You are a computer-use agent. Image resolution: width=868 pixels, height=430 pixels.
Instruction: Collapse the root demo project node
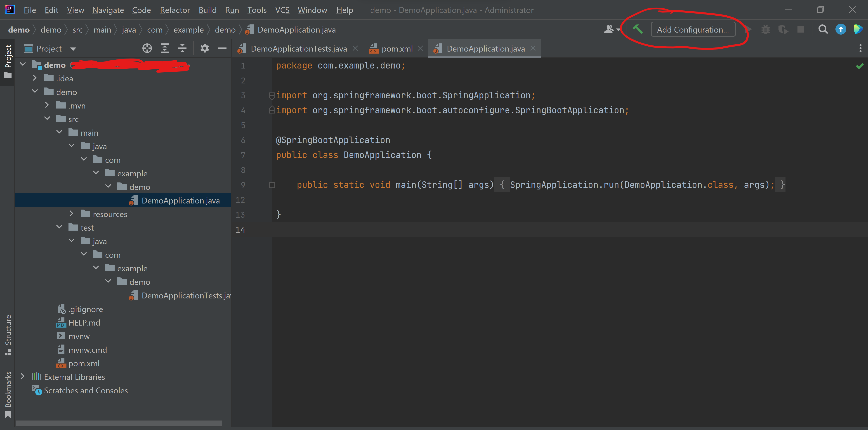pyautogui.click(x=23, y=64)
